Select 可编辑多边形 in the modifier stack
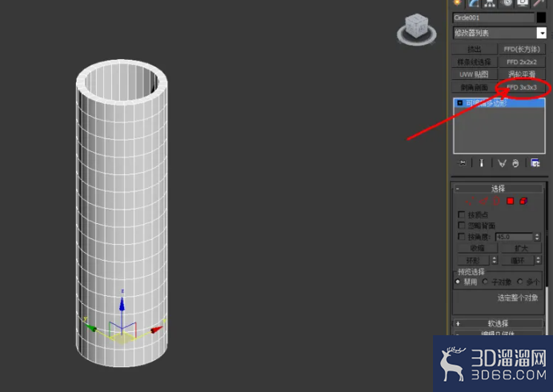 point(499,103)
